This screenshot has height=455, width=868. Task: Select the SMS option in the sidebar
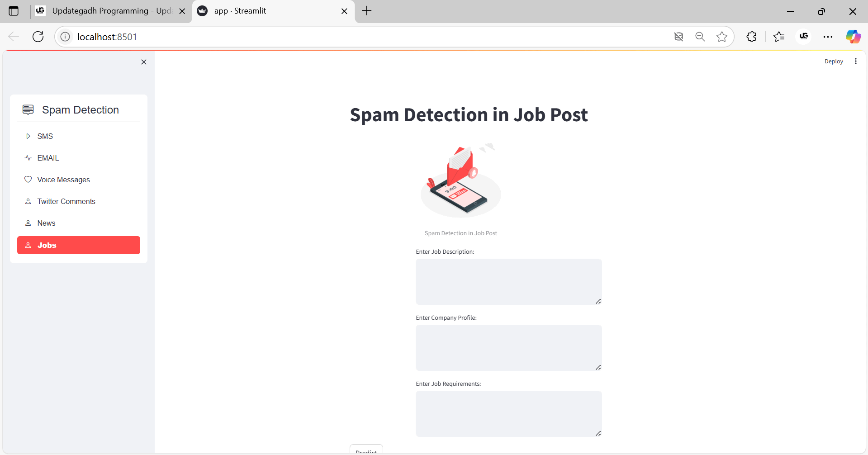[45, 136]
